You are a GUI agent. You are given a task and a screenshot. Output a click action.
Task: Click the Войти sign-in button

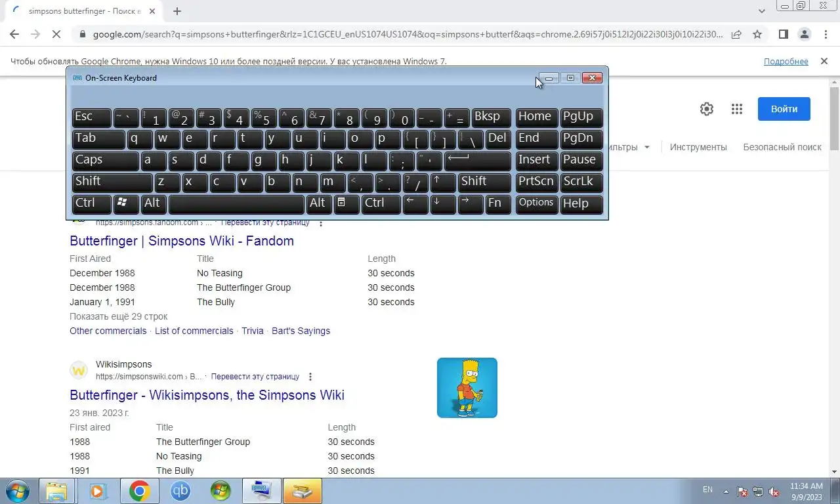click(784, 109)
